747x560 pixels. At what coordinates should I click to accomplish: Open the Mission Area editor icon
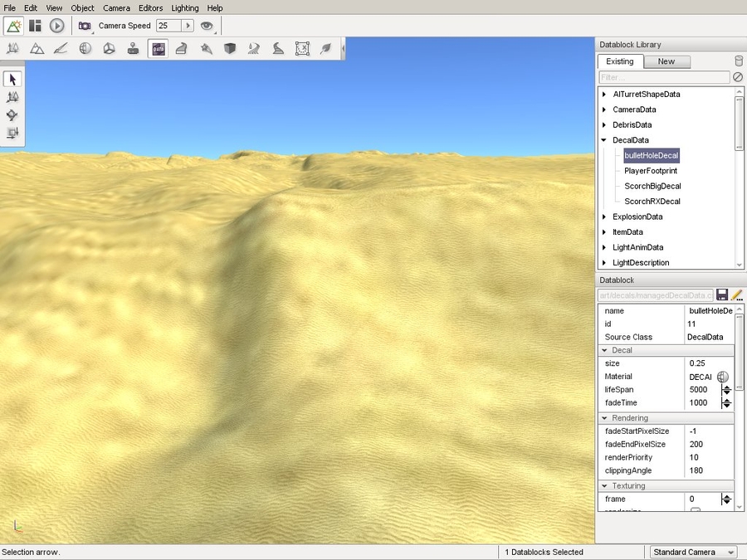pyautogui.click(x=302, y=49)
